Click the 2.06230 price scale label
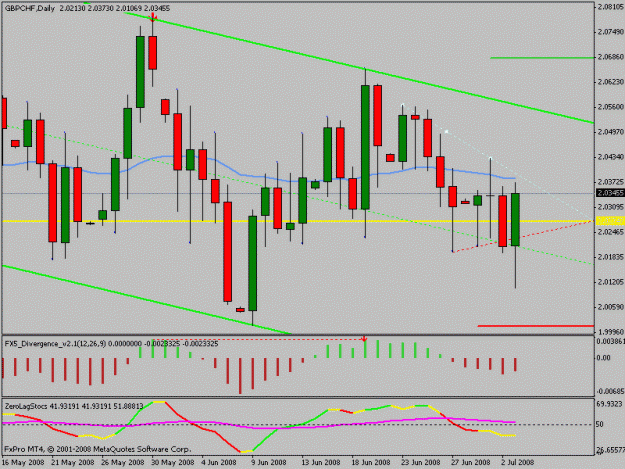Viewport: 625px width, 469px height. click(x=611, y=82)
